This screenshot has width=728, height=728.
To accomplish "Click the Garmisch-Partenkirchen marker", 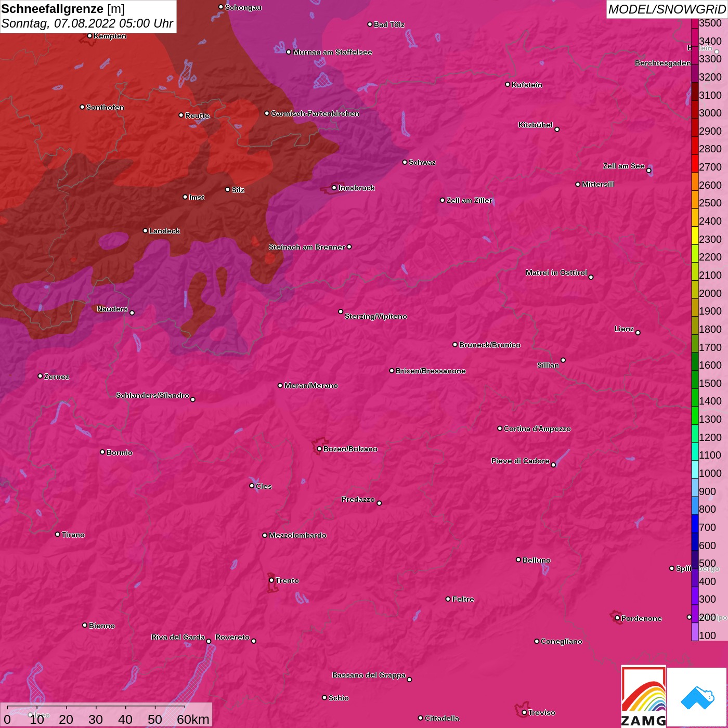I will (x=267, y=113).
